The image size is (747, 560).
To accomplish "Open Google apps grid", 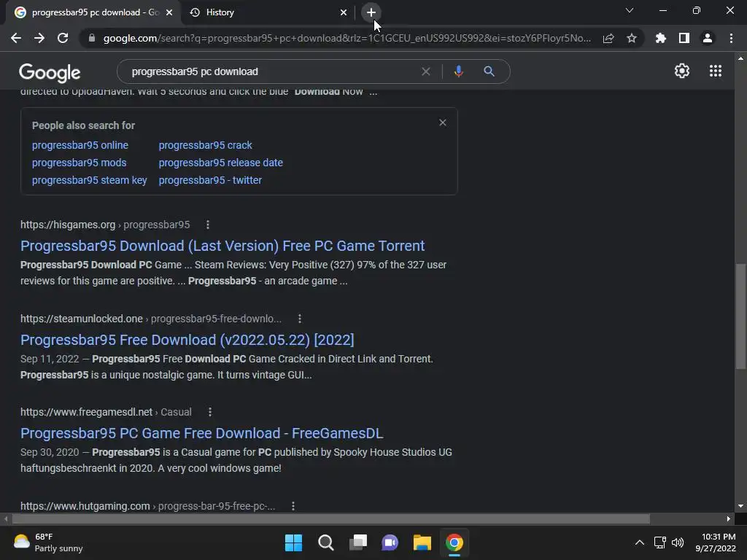I will click(716, 71).
